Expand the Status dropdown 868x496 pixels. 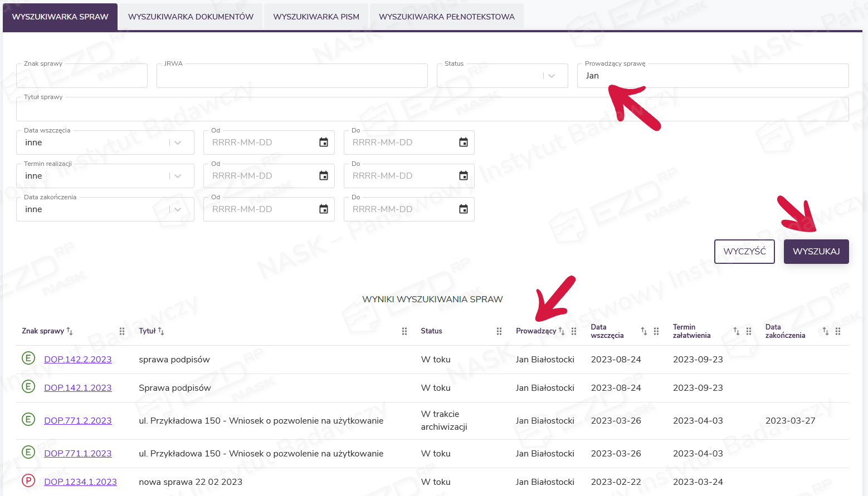click(552, 76)
